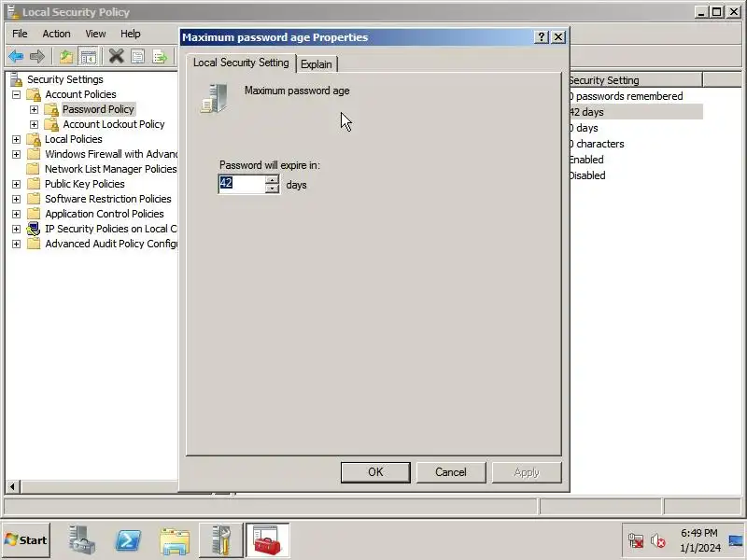Select the 'passwords remembered' row
747x560 pixels.
click(x=626, y=96)
